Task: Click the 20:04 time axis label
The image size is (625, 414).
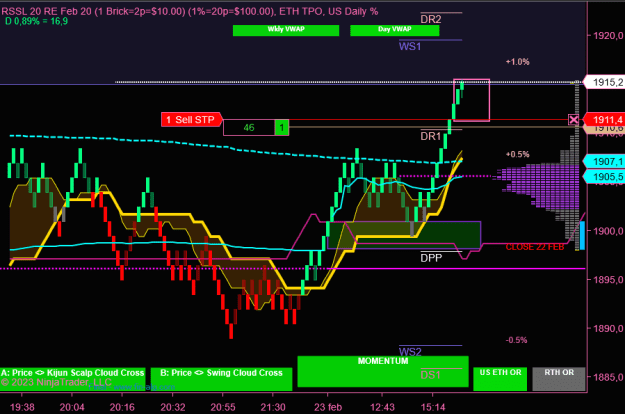Action: point(72,407)
